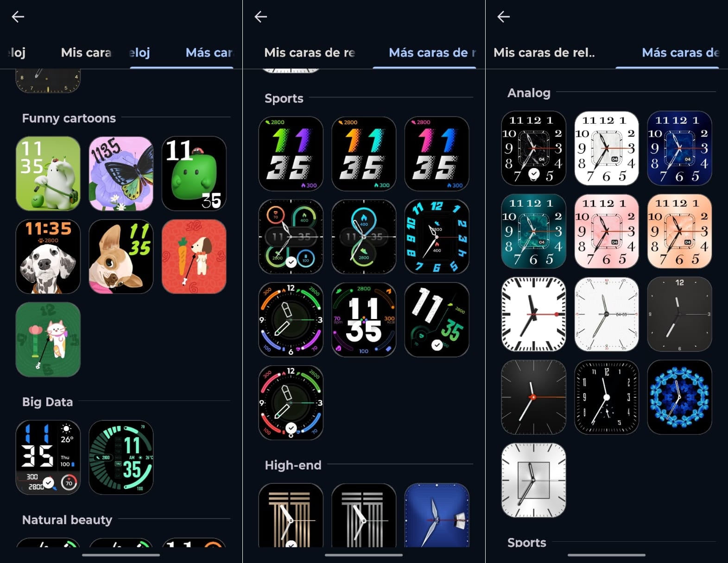Open 'Mis caras de re' tab in middle panel
This screenshot has width=728, height=563.
(310, 53)
